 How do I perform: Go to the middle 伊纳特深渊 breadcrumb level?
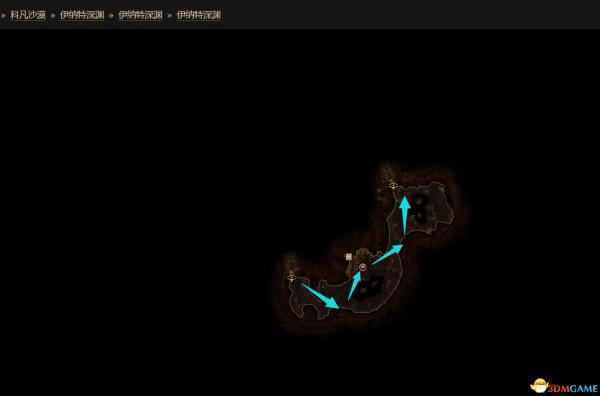click(x=140, y=15)
